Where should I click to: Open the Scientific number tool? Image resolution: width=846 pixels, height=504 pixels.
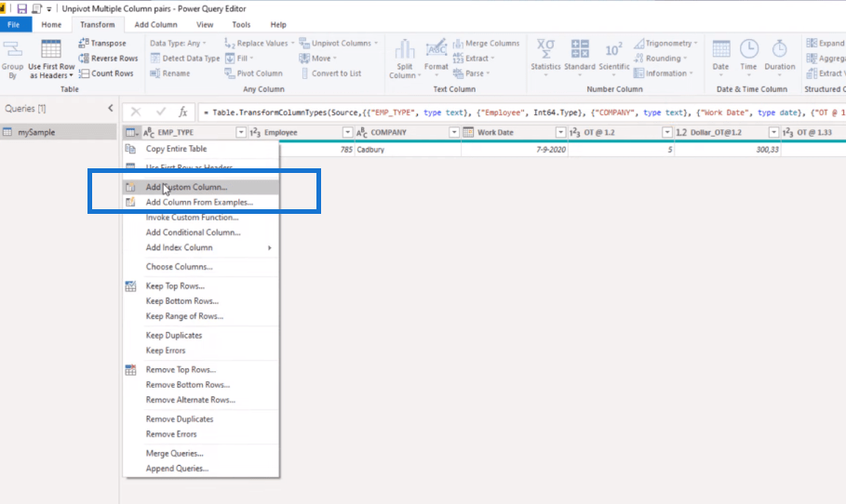coord(614,59)
